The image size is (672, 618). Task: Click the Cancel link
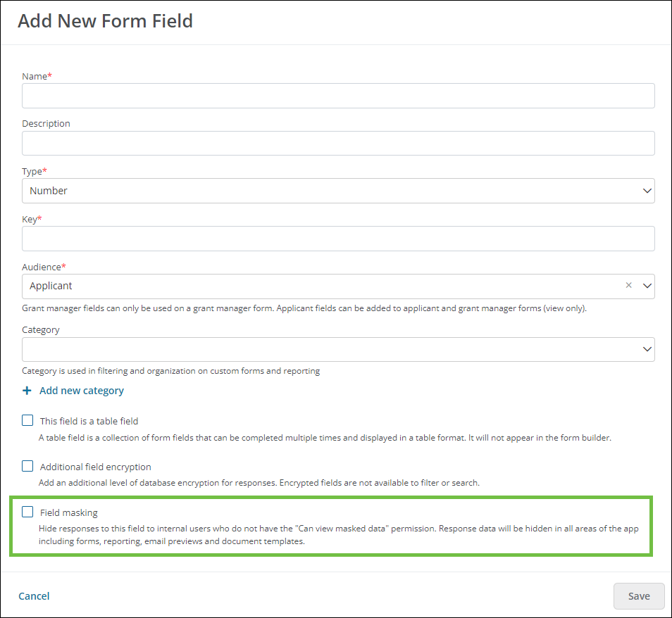tap(34, 596)
